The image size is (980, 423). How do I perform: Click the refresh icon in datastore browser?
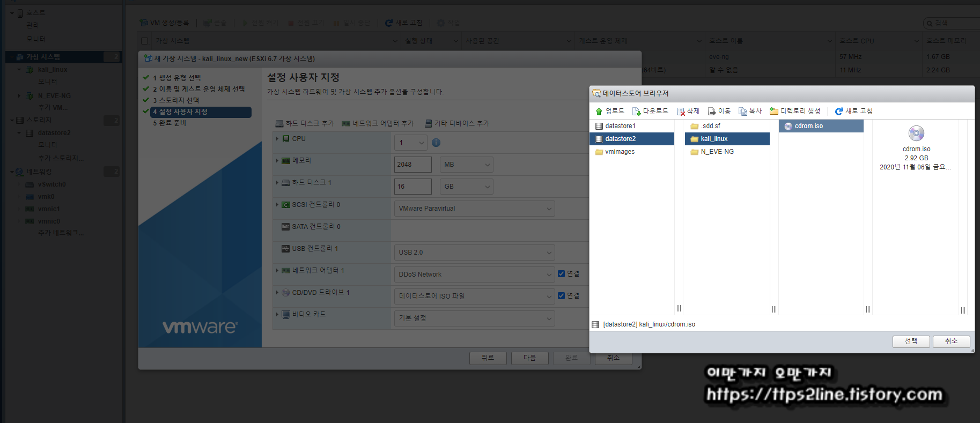point(839,112)
